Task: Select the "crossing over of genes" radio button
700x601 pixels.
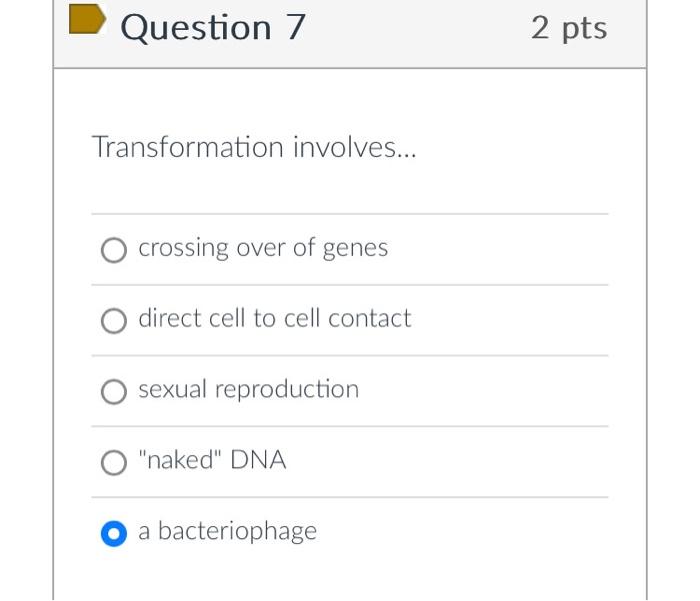Action: tap(114, 250)
